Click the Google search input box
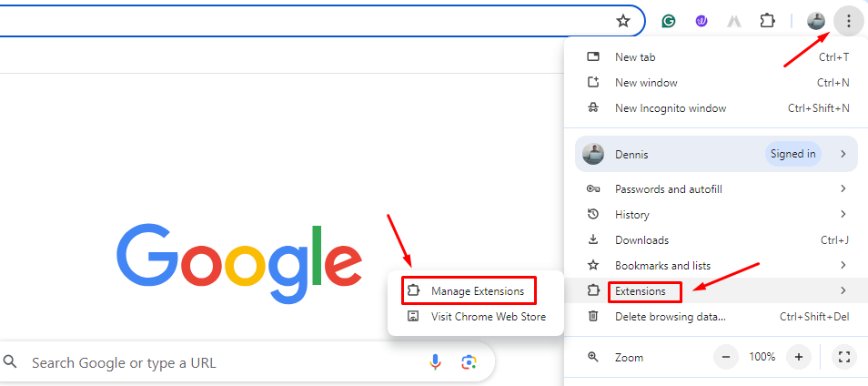The image size is (868, 386). coord(218,362)
